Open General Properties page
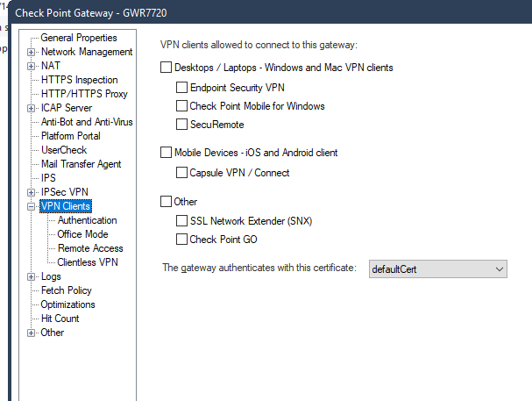 tap(79, 38)
